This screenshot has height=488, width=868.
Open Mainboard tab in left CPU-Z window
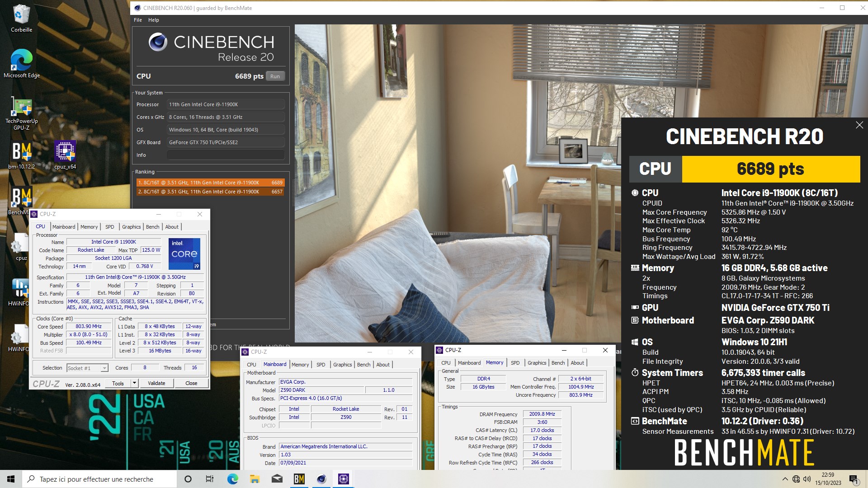pos(64,227)
